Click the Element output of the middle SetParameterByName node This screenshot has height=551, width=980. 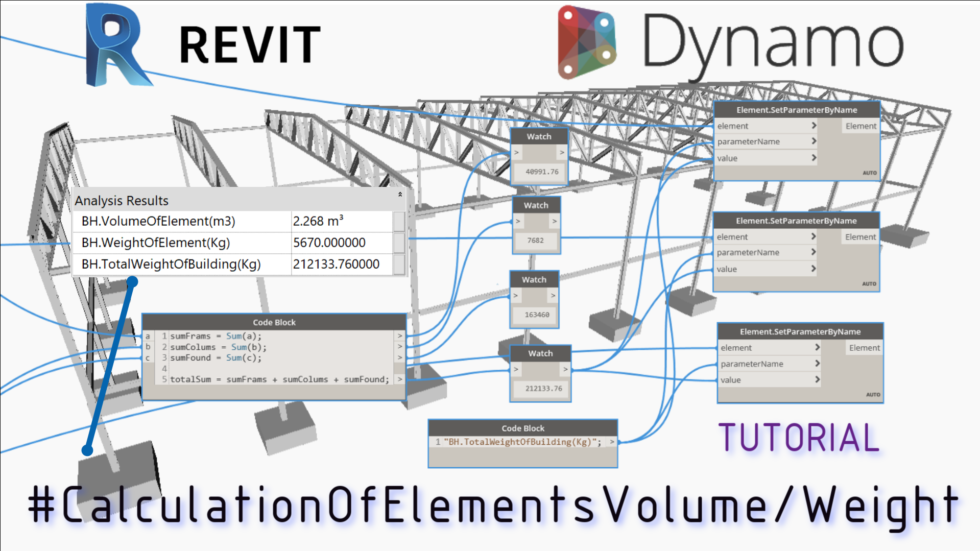pos(860,237)
